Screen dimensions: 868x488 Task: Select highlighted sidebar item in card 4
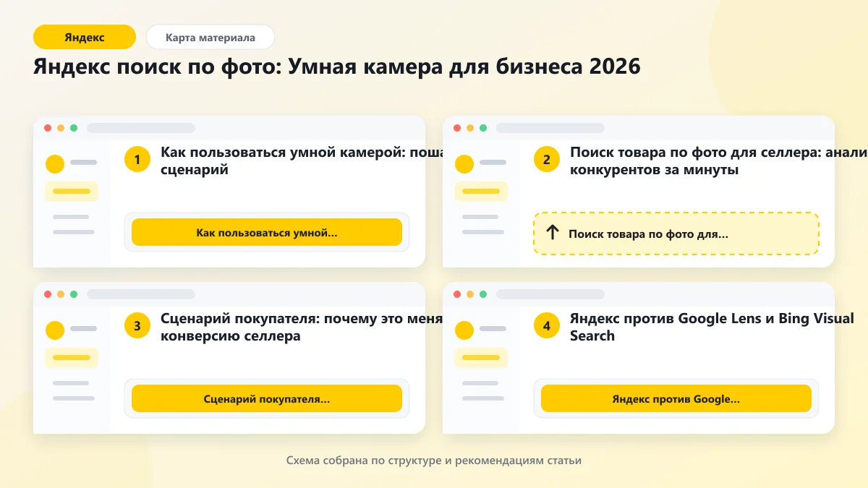(481, 358)
